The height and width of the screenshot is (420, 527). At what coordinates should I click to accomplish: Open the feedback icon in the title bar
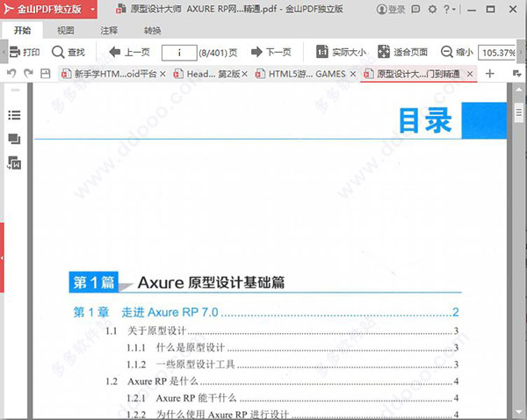coord(415,9)
